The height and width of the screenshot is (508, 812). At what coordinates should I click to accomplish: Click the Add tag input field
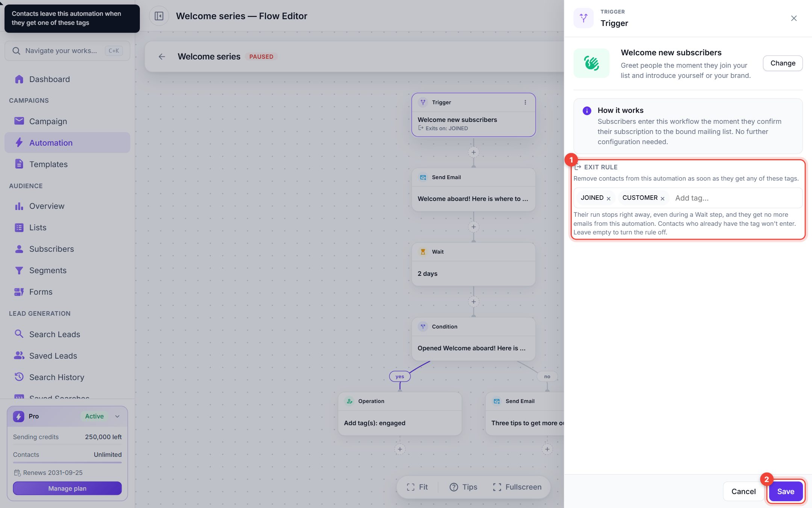click(x=737, y=198)
